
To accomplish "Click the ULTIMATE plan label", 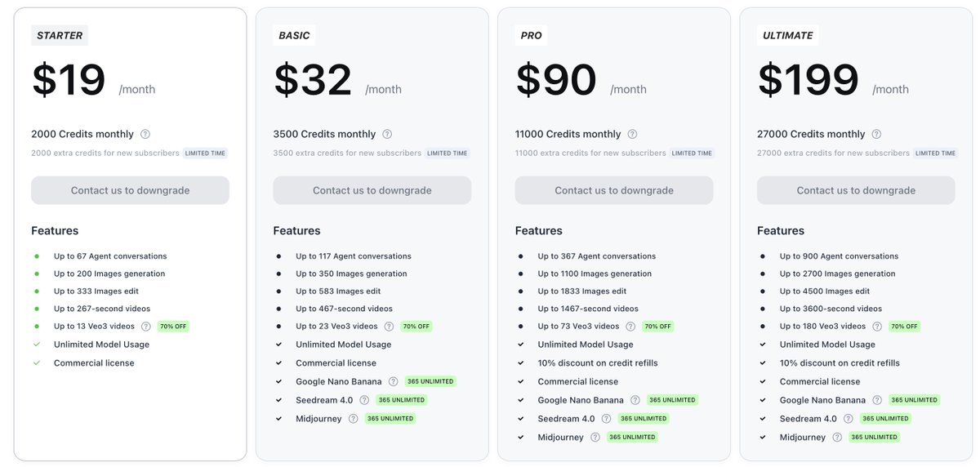I will pyautogui.click(x=788, y=35).
